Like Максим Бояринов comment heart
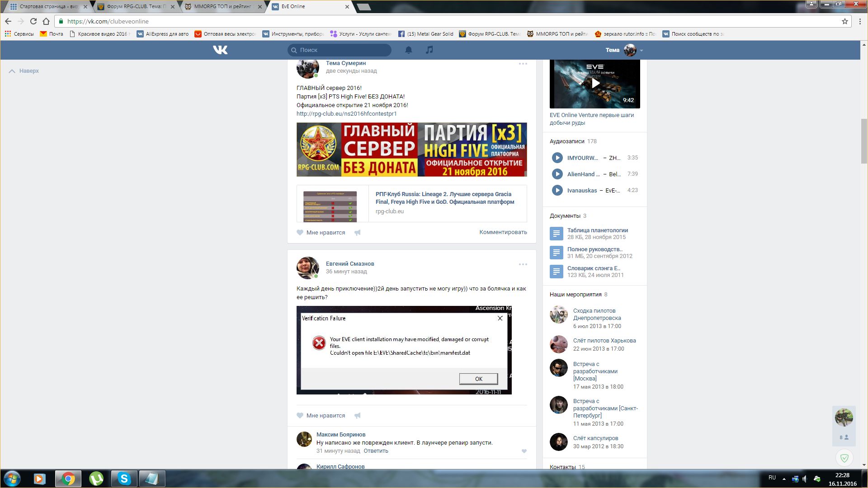Viewport: 868px width, 488px height. (524, 451)
